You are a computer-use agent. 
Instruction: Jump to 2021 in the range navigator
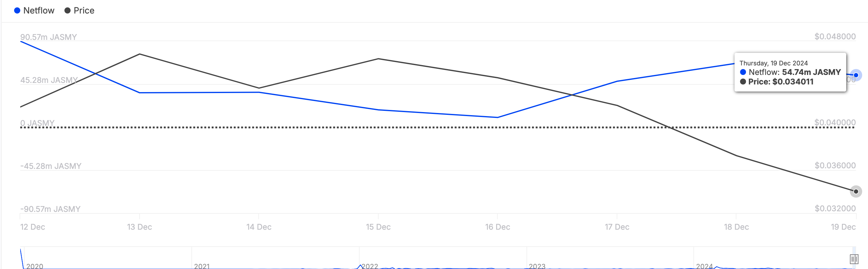click(x=202, y=266)
